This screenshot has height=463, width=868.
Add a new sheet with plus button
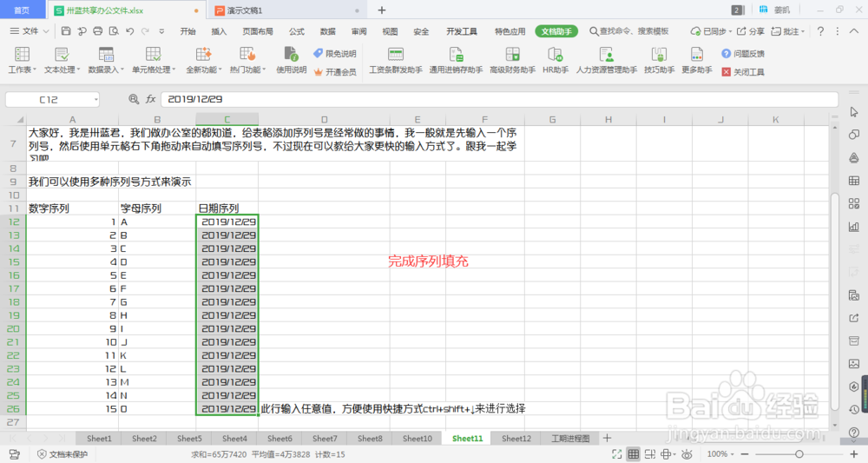(x=608, y=438)
